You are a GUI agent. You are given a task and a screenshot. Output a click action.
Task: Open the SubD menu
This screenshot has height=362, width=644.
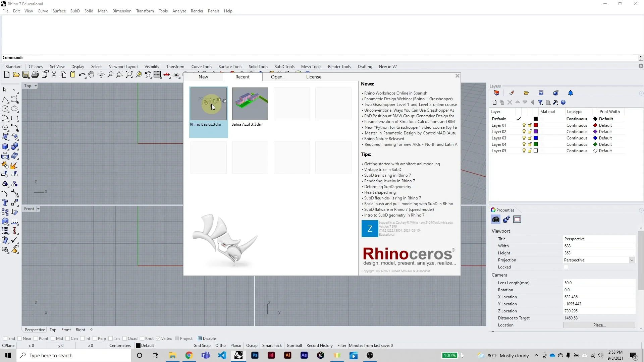click(x=75, y=11)
